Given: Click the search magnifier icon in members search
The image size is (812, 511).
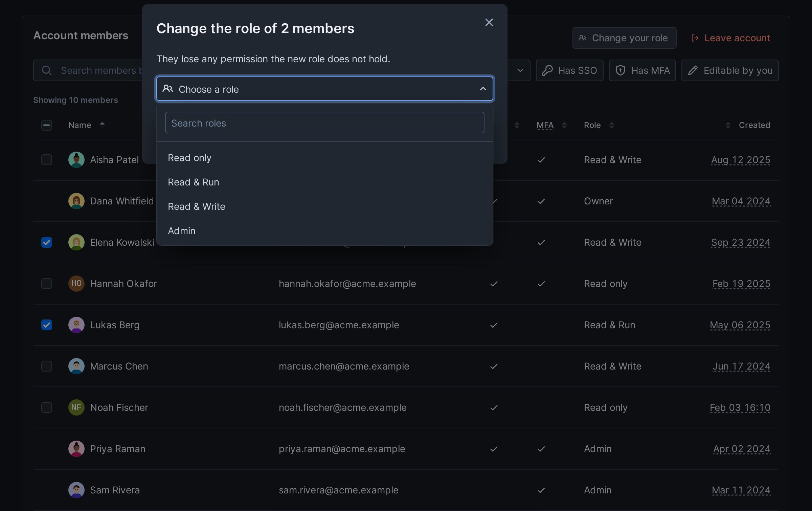Looking at the screenshot, I should [x=47, y=70].
